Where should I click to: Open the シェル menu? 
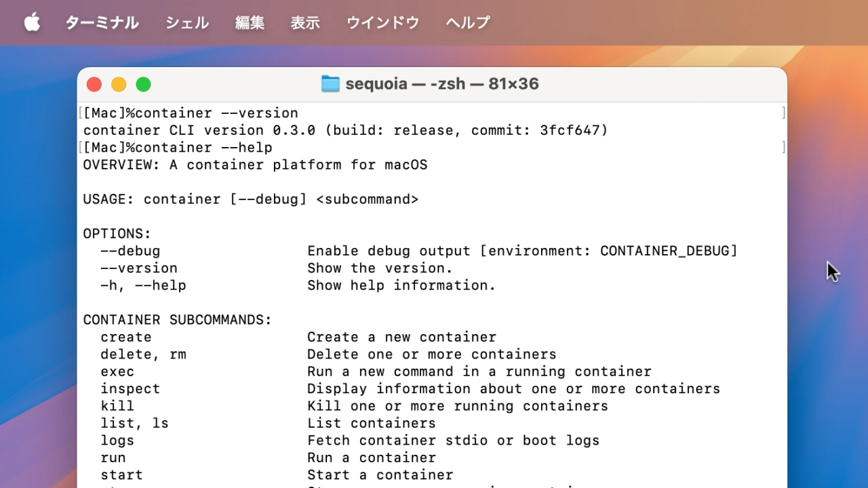pyautogui.click(x=186, y=22)
